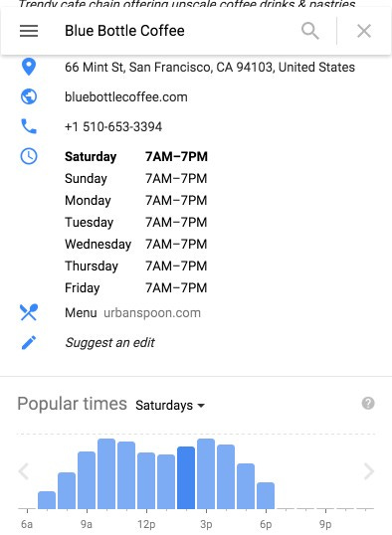
Task: Clear the search with X icon
Action: 364,32
